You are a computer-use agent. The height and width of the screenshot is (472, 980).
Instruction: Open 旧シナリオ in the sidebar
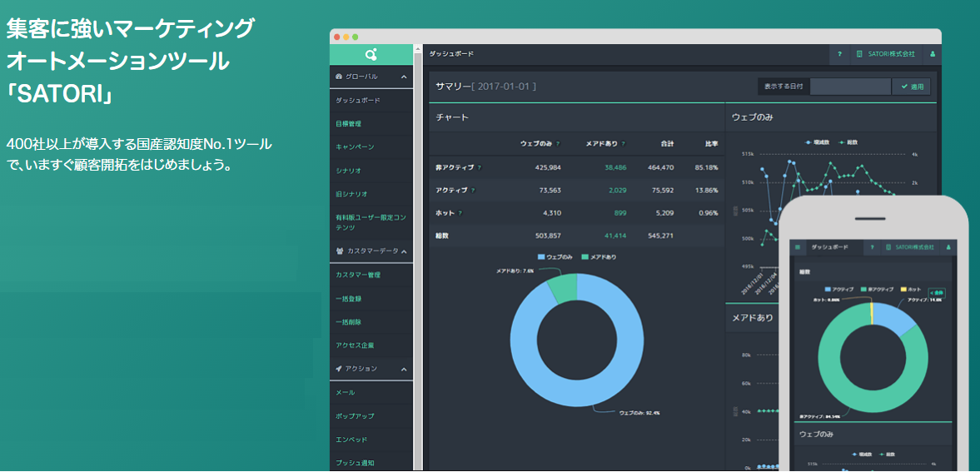click(371, 193)
